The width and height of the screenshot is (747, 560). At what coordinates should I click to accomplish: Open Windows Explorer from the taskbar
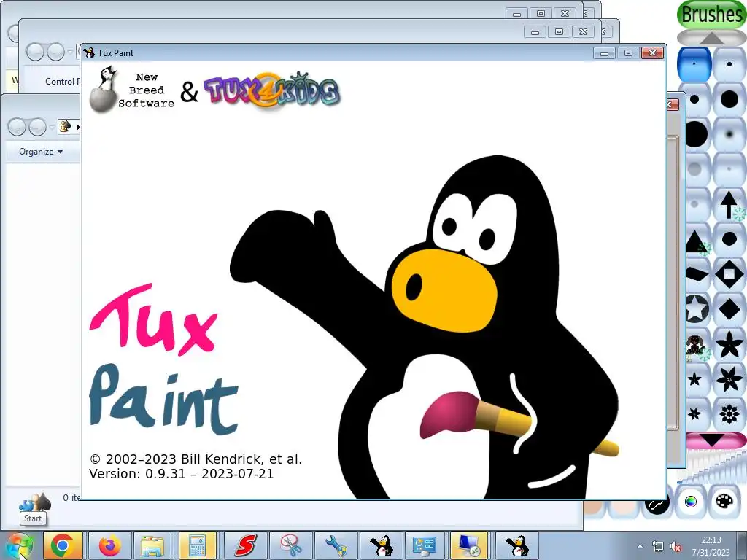[x=153, y=545]
